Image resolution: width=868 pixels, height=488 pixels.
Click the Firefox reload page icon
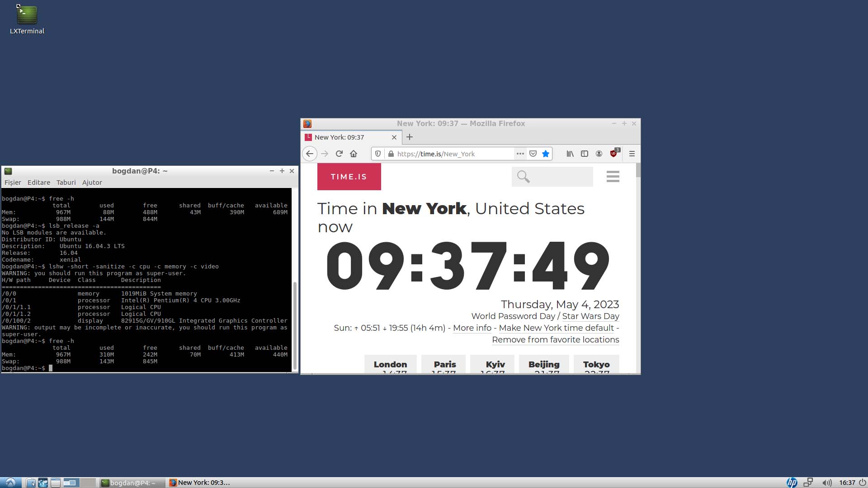(x=339, y=154)
